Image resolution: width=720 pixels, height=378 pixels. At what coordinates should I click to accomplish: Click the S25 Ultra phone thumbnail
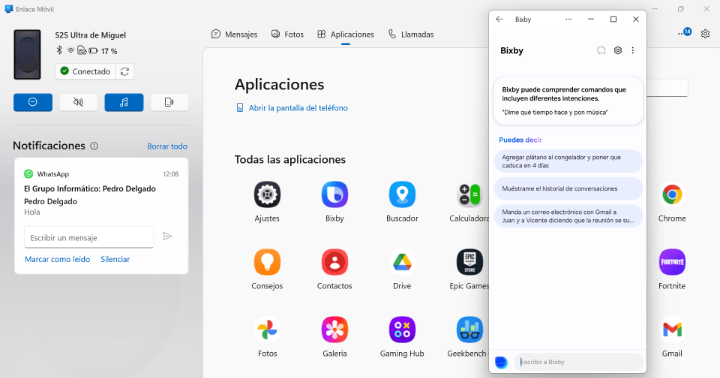[27, 54]
